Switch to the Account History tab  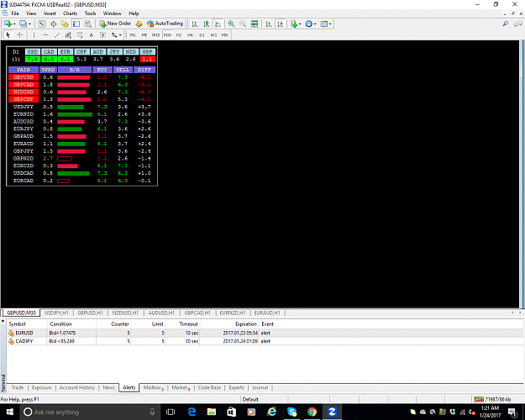[x=77, y=387]
